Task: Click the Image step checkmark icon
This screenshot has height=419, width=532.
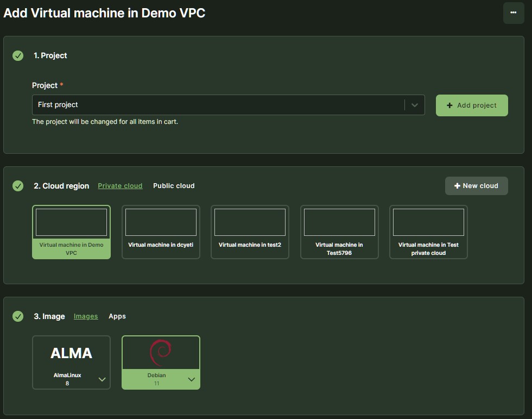Action: coord(18,316)
